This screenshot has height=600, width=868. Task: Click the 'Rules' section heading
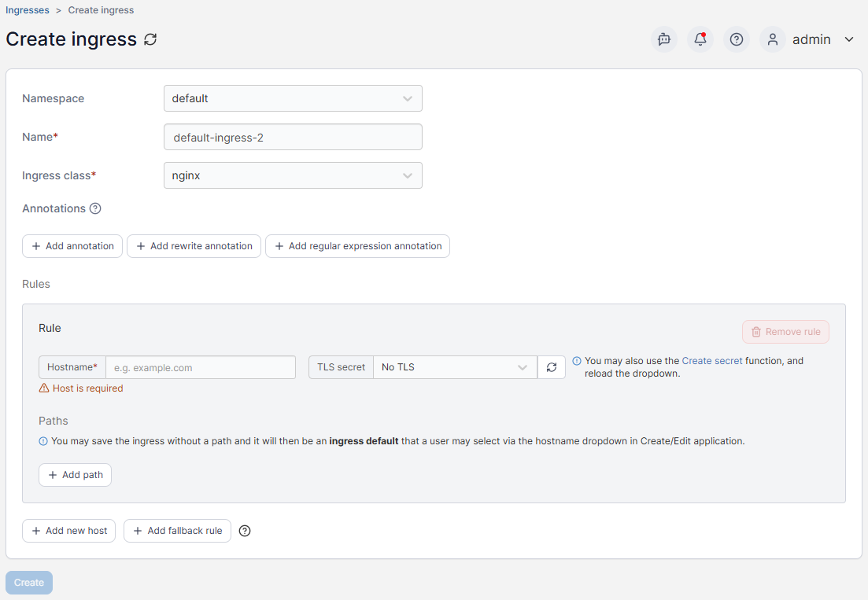(36, 284)
